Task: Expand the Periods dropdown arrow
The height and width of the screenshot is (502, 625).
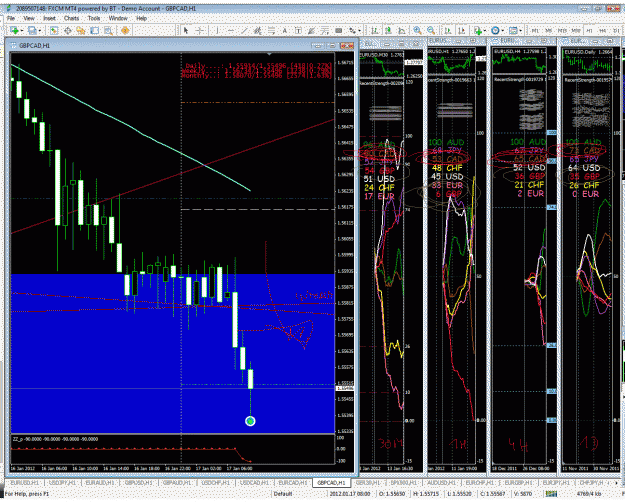Action: coord(503,30)
